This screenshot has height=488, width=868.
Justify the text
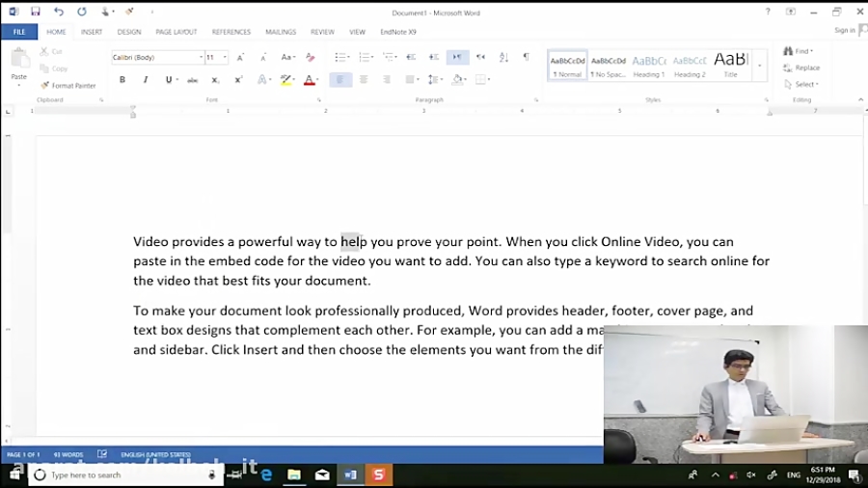(x=410, y=80)
